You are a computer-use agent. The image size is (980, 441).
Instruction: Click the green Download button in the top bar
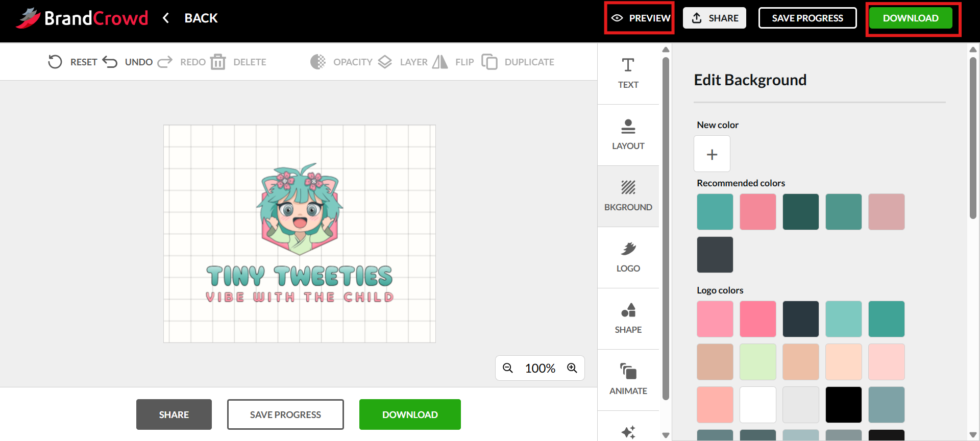911,18
